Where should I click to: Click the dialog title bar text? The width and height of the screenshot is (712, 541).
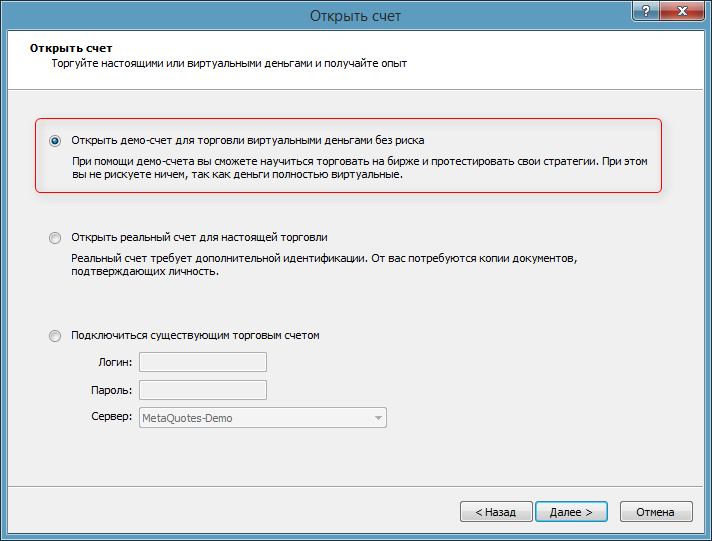pyautogui.click(x=356, y=15)
